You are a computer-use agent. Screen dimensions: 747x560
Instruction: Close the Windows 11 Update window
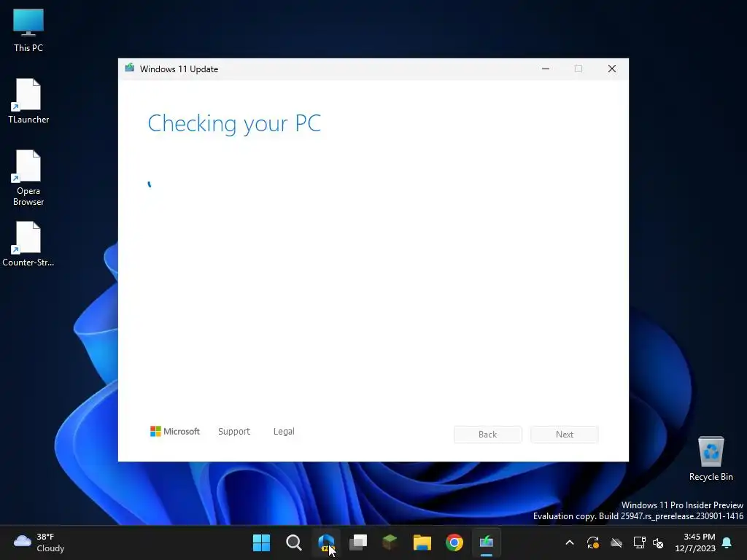(612, 69)
